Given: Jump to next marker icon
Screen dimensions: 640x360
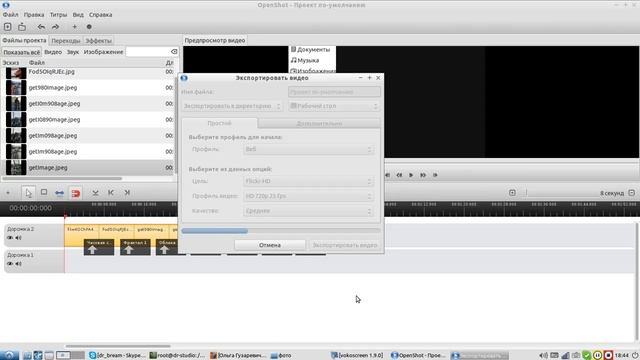Looking at the screenshot, I should tap(127, 193).
